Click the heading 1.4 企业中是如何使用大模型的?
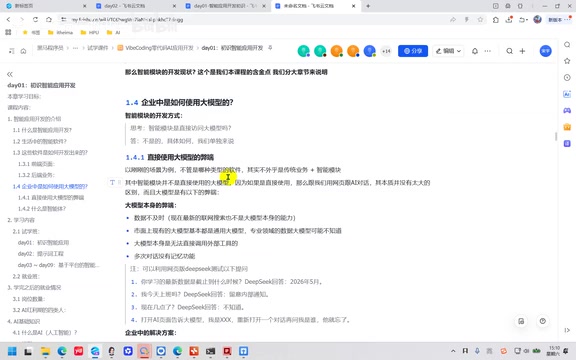 click(180, 102)
